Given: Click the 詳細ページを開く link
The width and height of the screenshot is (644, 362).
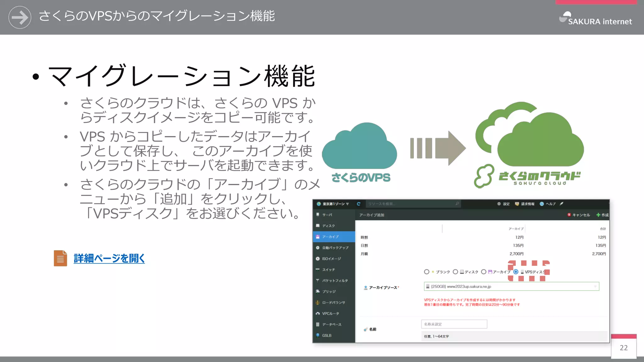Looking at the screenshot, I should (109, 258).
